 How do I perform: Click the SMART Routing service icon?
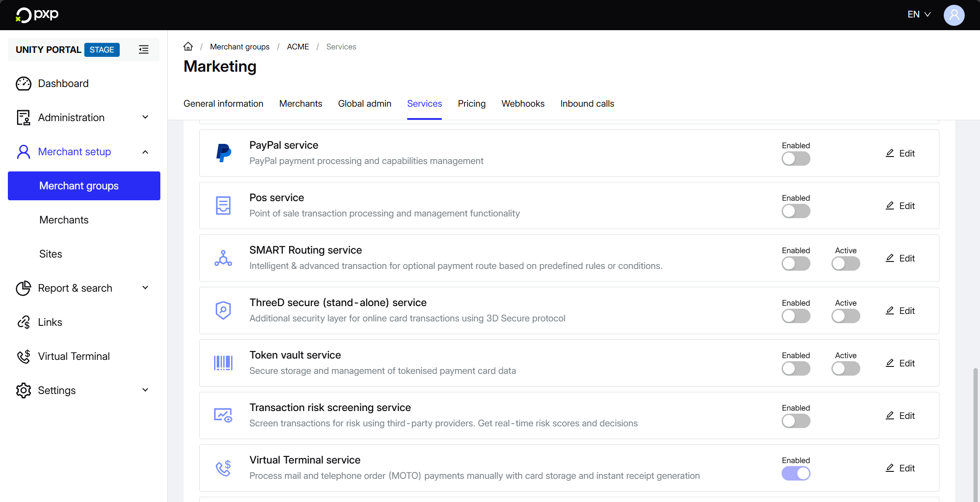tap(223, 258)
